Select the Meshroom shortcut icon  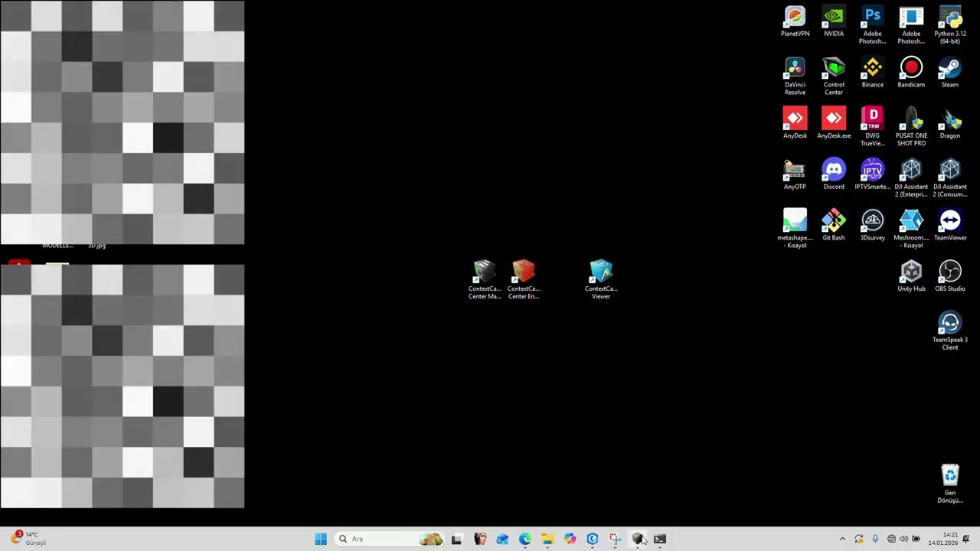pos(911,230)
